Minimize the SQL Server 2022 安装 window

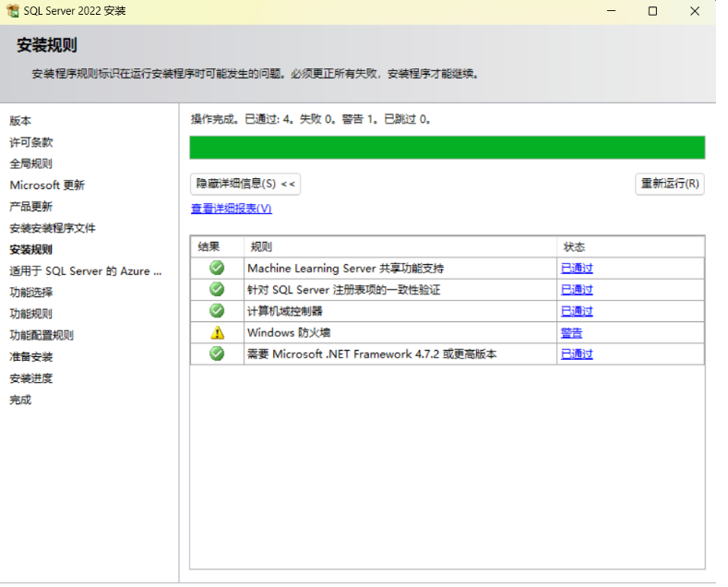point(612,11)
